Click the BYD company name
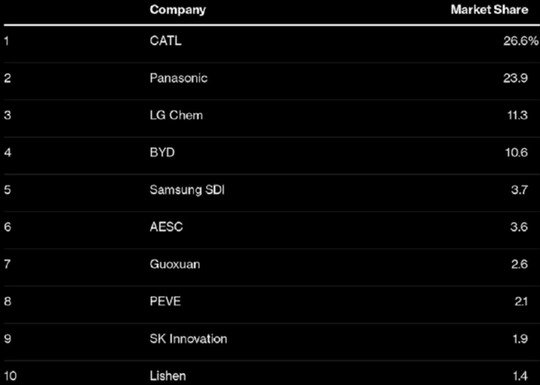This screenshot has height=385, width=540. 162,153
